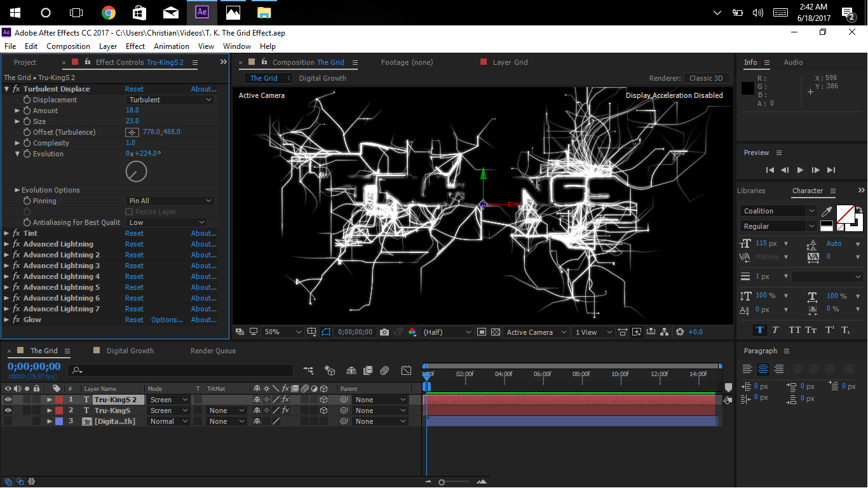Image resolution: width=868 pixels, height=488 pixels.
Task: Toggle Amount stopwatch keyframing
Action: click(27, 111)
